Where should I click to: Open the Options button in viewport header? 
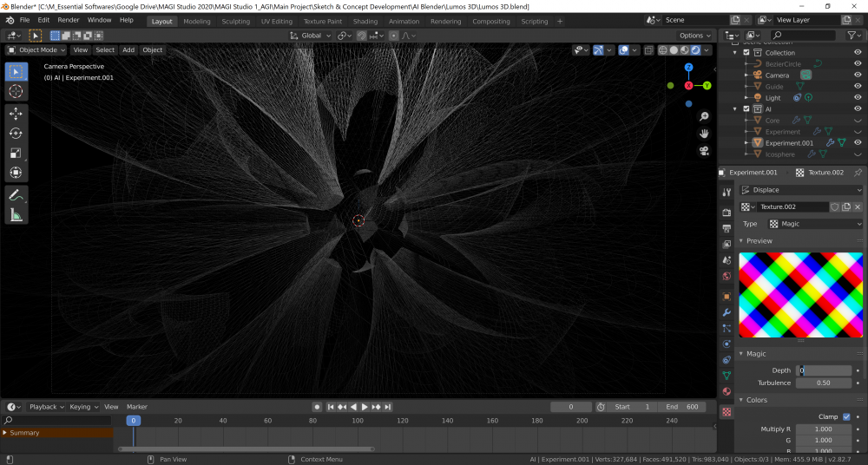(694, 36)
